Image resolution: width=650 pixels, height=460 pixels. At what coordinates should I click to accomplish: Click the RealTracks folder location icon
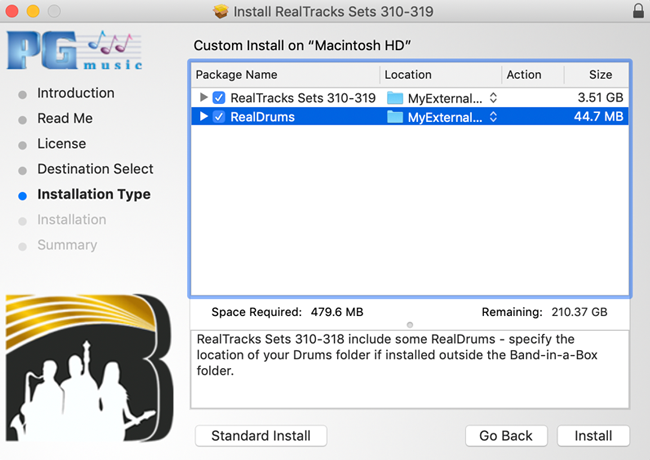pyautogui.click(x=395, y=98)
